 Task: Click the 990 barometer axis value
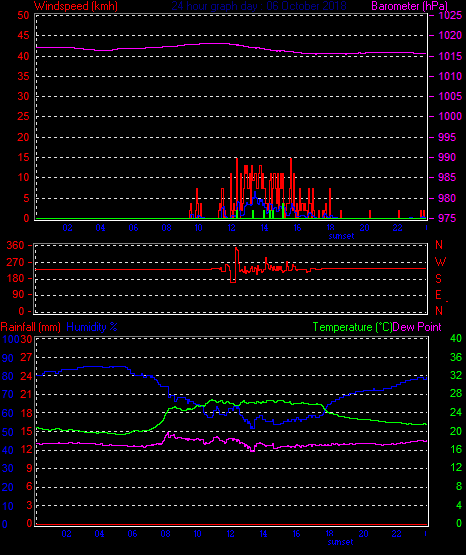point(447,158)
